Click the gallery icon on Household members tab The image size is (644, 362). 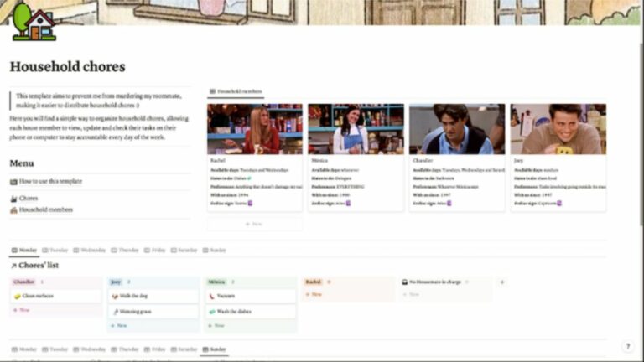(212, 91)
